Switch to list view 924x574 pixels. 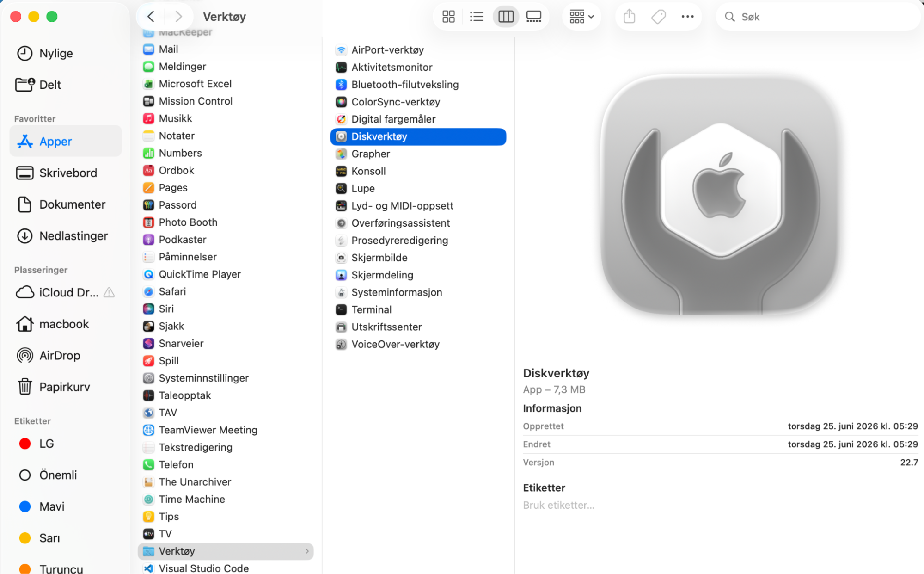tap(477, 17)
